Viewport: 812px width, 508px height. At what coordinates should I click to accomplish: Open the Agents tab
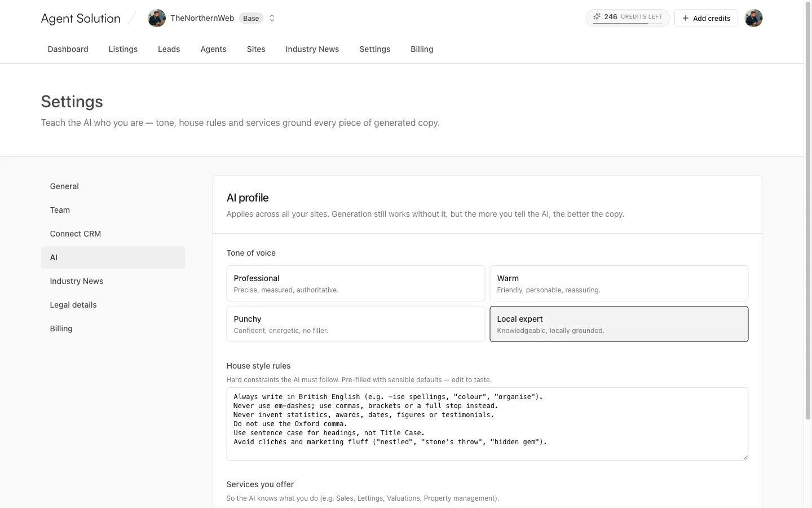[x=213, y=49]
